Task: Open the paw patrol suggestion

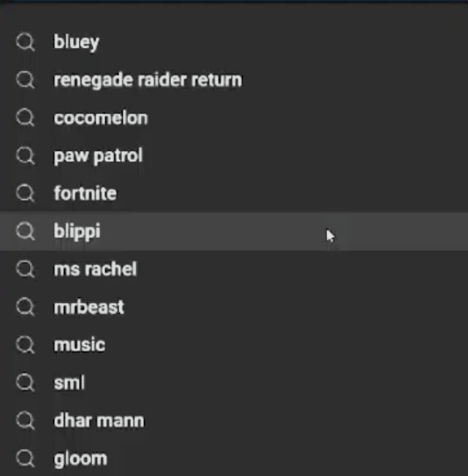Action: (234, 156)
